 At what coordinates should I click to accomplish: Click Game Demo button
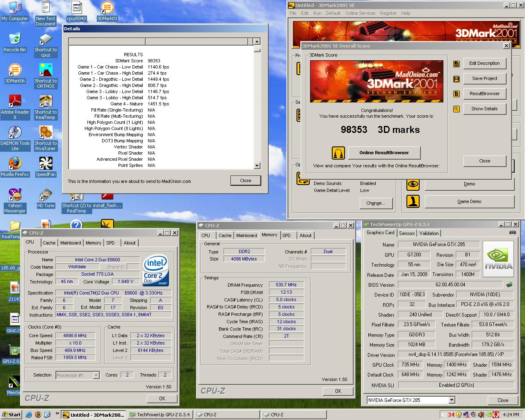[469, 201]
